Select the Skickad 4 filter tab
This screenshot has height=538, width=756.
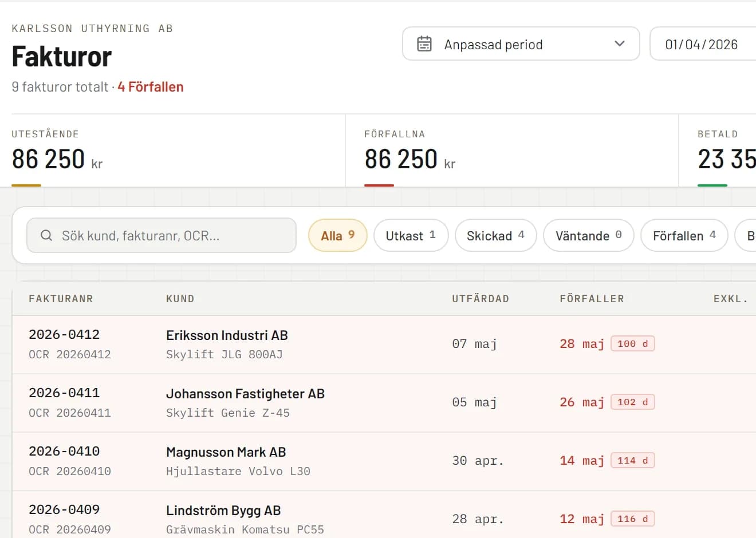(495, 235)
